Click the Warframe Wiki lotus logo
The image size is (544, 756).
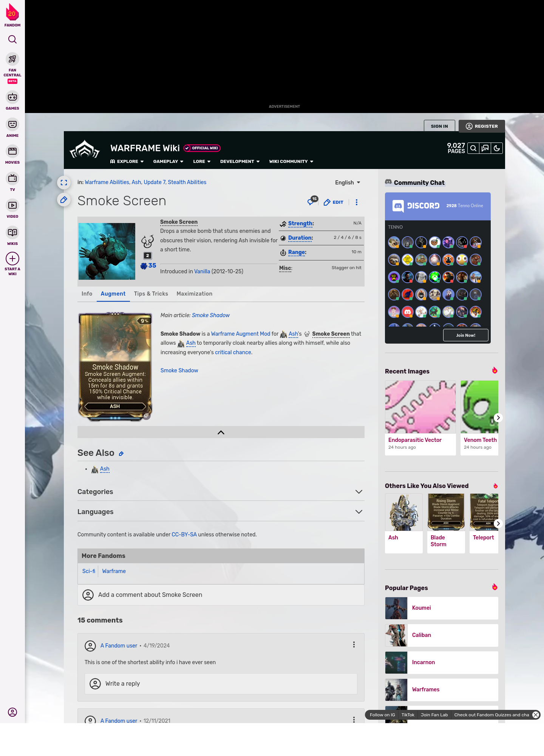point(85,150)
